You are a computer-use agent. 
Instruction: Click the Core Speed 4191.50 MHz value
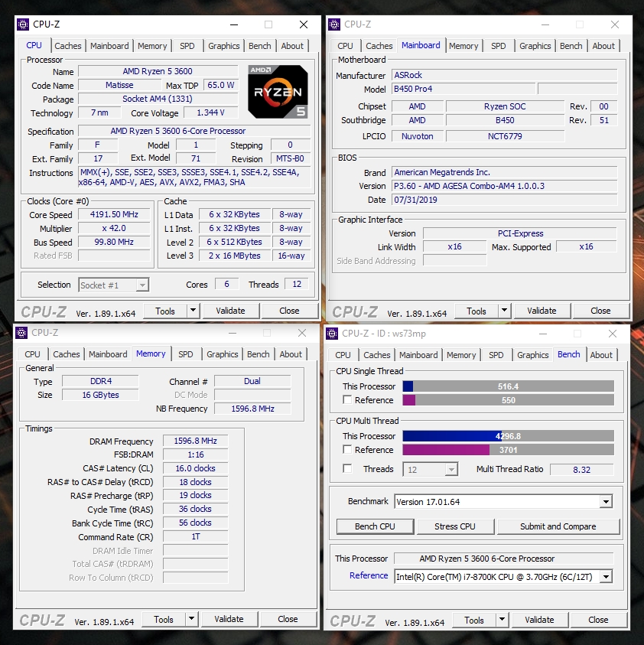click(x=114, y=215)
